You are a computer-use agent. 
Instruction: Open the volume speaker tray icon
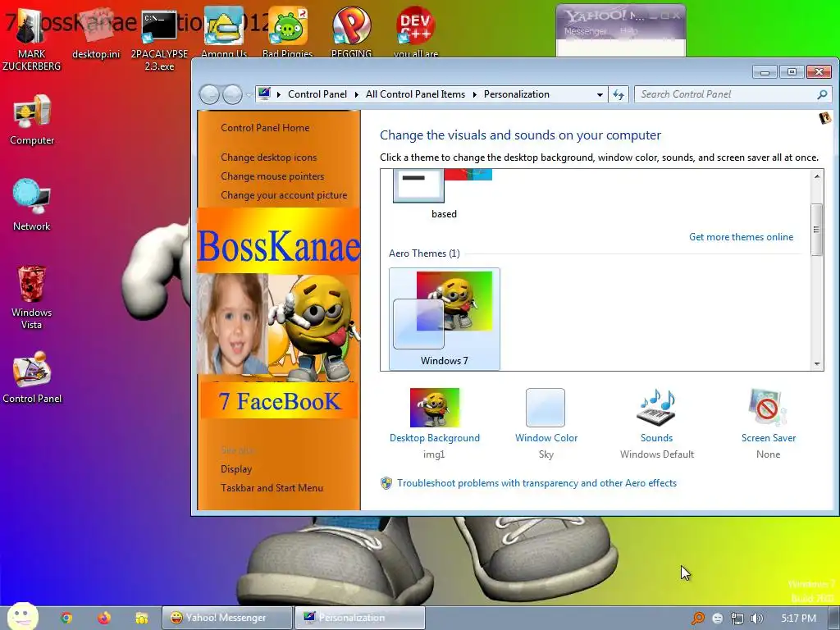tap(756, 619)
